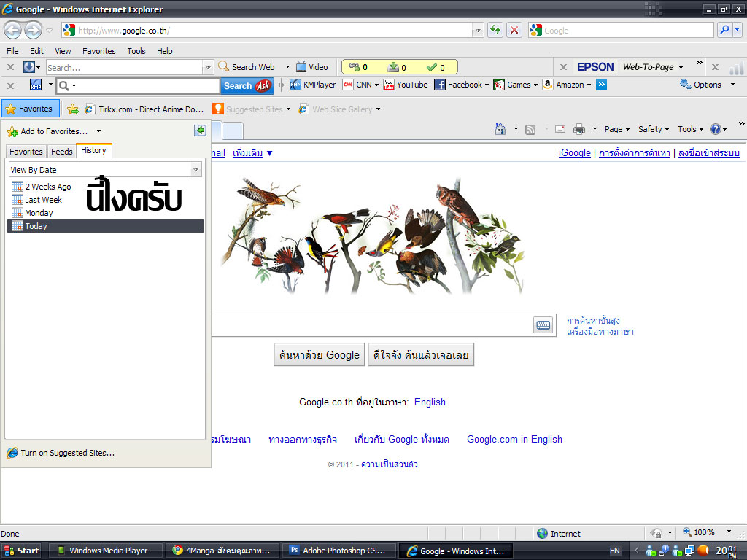Image resolution: width=747 pixels, height=560 pixels.
Task: Click the English language link
Action: (430, 402)
